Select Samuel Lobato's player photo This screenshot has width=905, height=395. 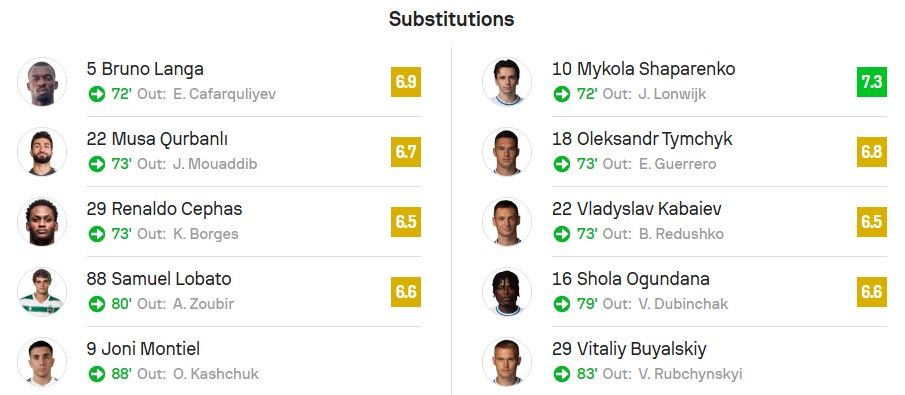[x=42, y=292]
